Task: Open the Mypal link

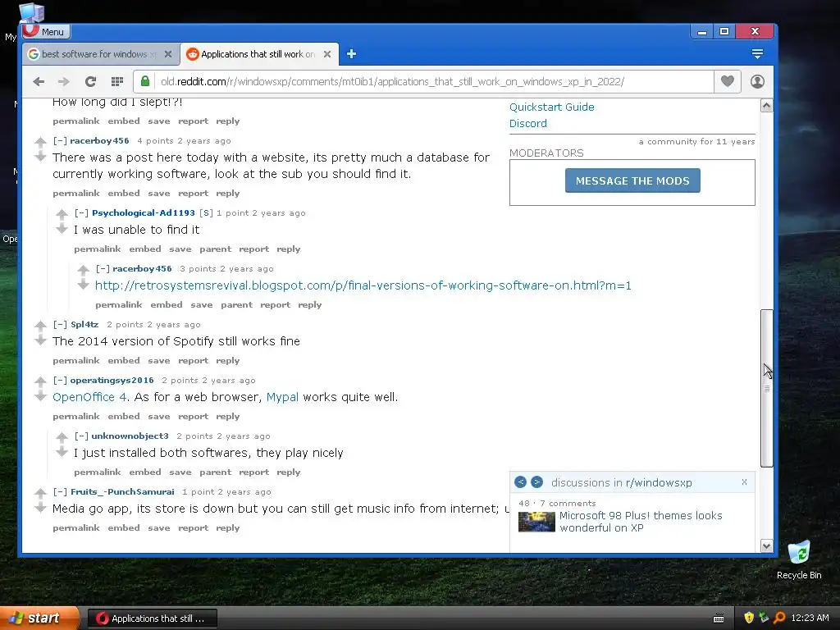Action: pyautogui.click(x=282, y=397)
